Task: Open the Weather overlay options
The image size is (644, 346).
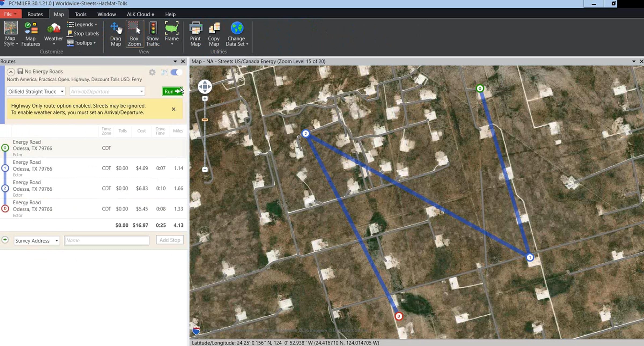Action: point(53,34)
